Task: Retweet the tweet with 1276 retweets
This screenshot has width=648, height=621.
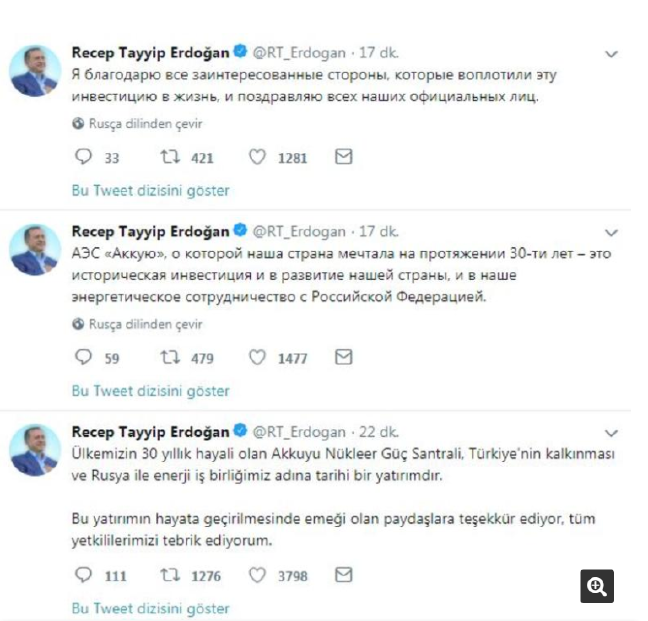Action: [x=170, y=575]
